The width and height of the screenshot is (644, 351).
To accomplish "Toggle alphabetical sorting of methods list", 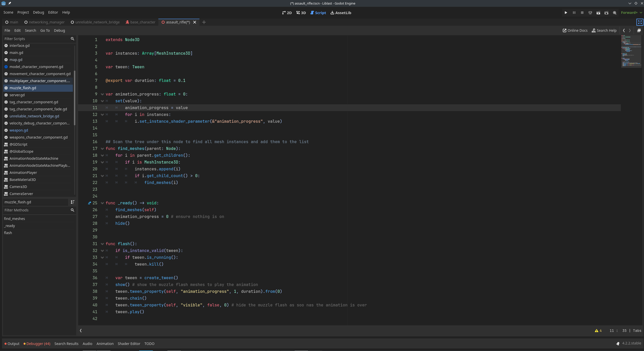I will [x=72, y=202].
